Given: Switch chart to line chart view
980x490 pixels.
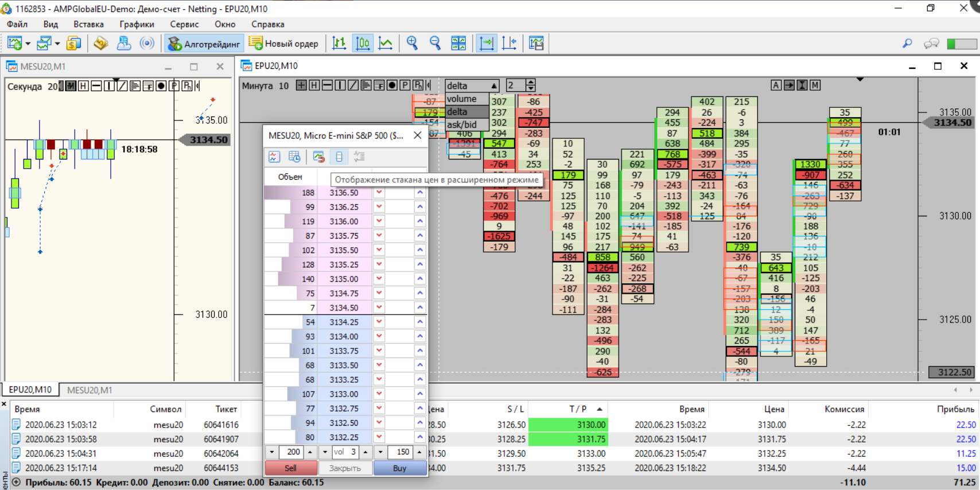Looking at the screenshot, I should [x=386, y=43].
